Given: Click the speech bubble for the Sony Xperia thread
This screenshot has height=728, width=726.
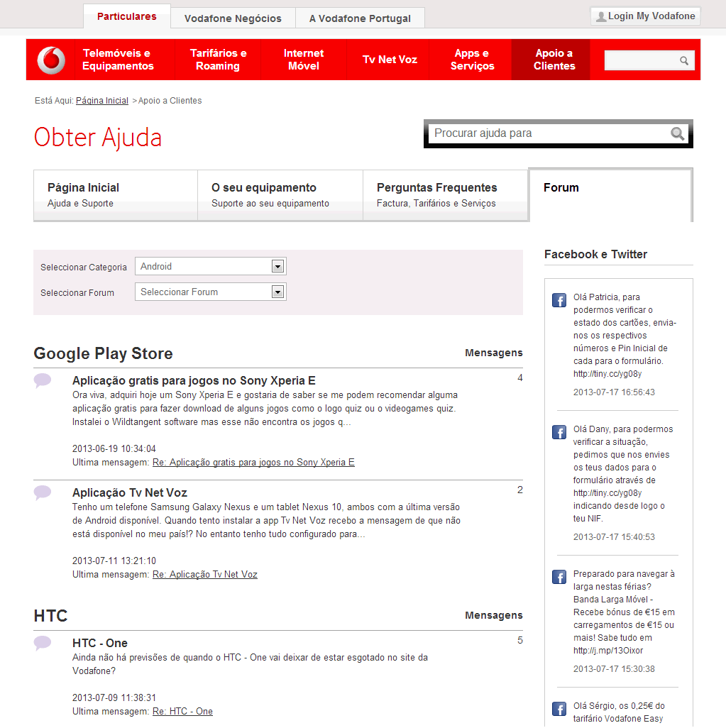Looking at the screenshot, I should (x=43, y=380).
